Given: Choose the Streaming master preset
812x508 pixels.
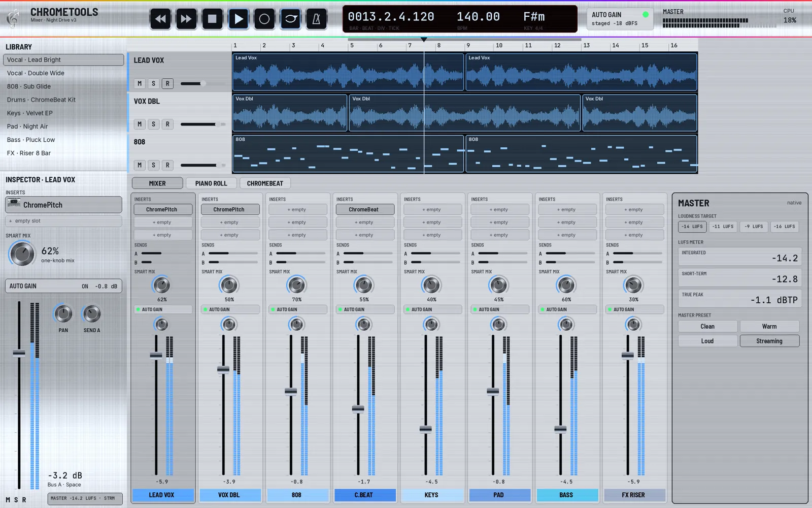Looking at the screenshot, I should 769,341.
